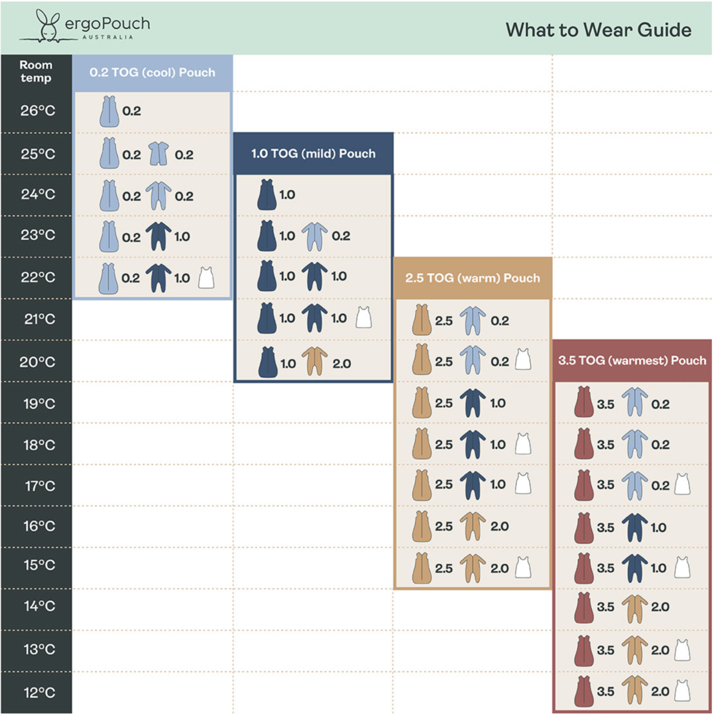Image resolution: width=713 pixels, height=728 pixels.
Task: Open the 2.5 TOG (warm) Pouch header
Action: (x=472, y=278)
